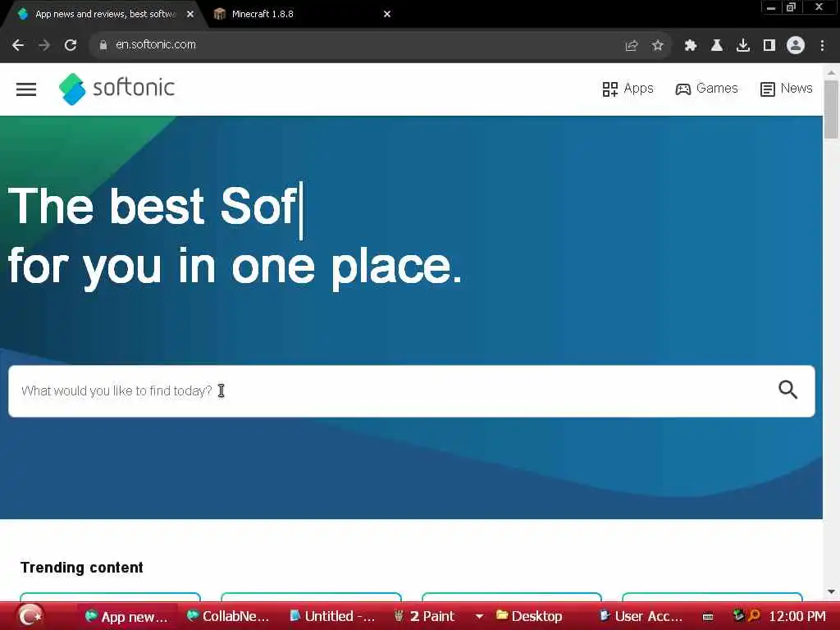
Task: Expand the taskbar dropdown arrow beside Paint
Action: click(x=479, y=617)
